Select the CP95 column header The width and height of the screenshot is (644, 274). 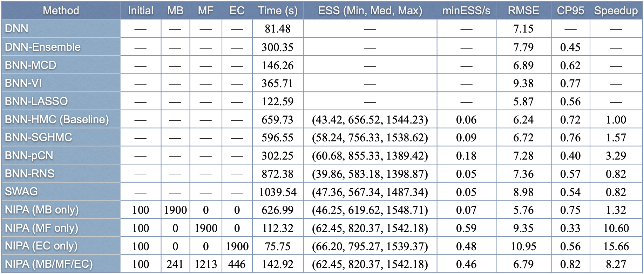[570, 10]
